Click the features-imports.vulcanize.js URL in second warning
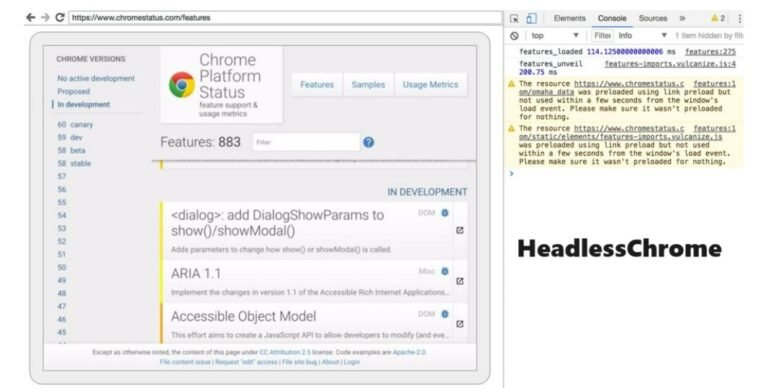Image resolution: width=768 pixels, height=388 pixels. (621, 133)
